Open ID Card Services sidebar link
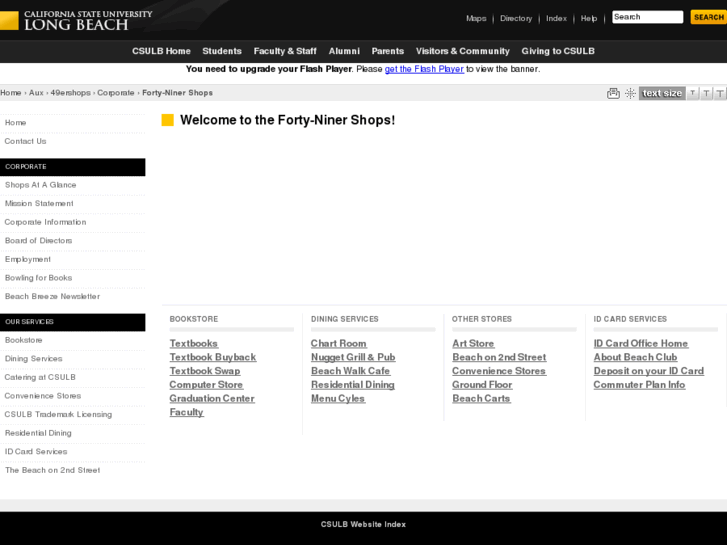 pyautogui.click(x=36, y=451)
